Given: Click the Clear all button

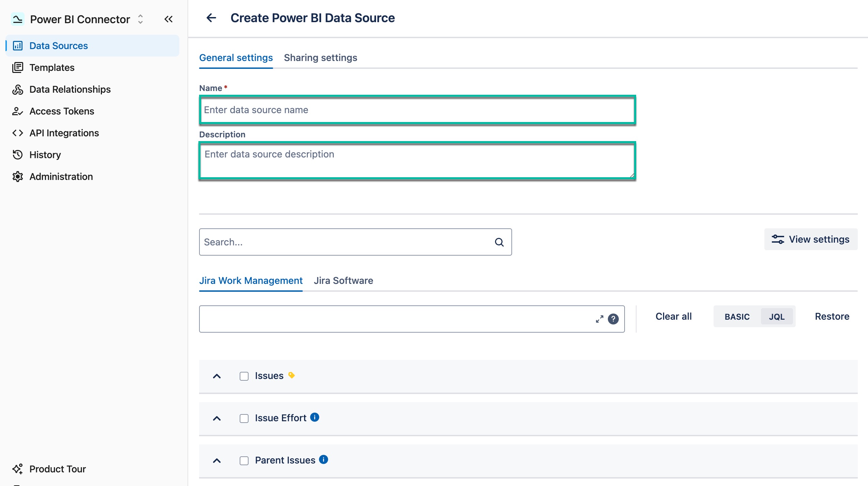Looking at the screenshot, I should [x=673, y=316].
